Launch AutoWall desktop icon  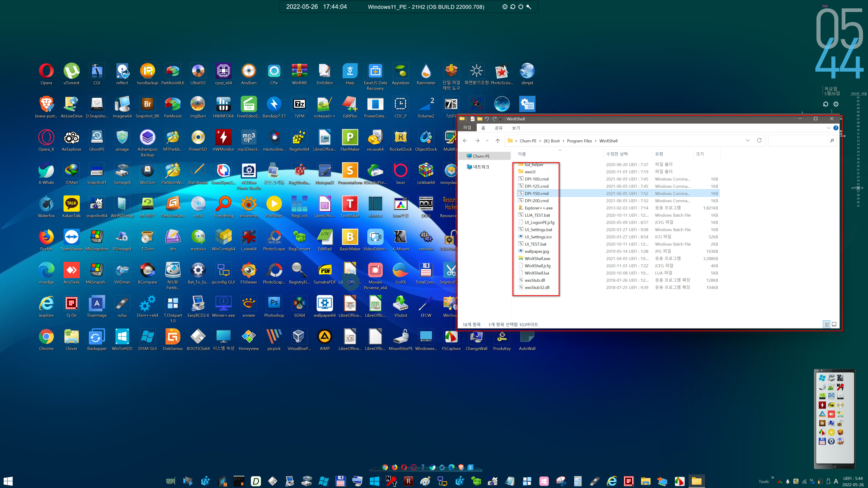pyautogui.click(x=527, y=340)
